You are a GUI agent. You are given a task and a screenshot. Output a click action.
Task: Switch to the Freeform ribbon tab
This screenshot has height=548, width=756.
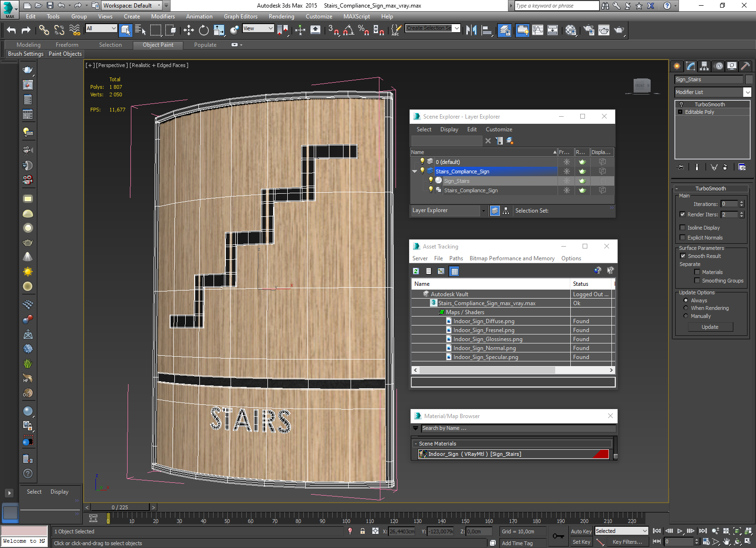67,45
